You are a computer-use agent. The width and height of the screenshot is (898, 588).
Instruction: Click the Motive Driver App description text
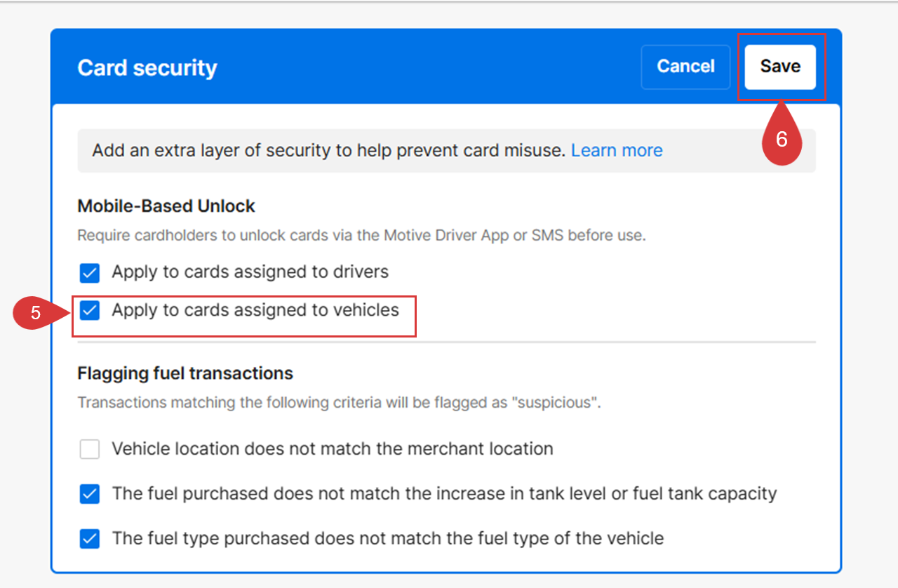(361, 236)
